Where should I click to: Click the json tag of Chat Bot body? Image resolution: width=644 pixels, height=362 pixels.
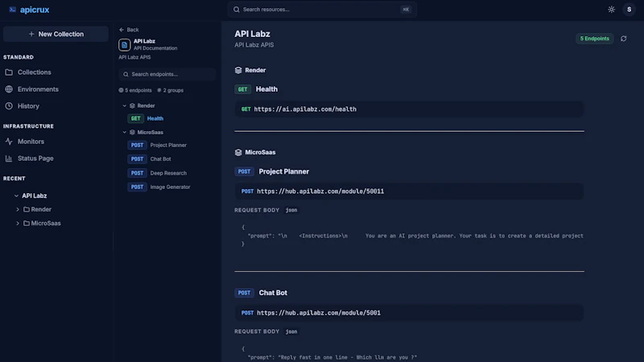tap(291, 331)
